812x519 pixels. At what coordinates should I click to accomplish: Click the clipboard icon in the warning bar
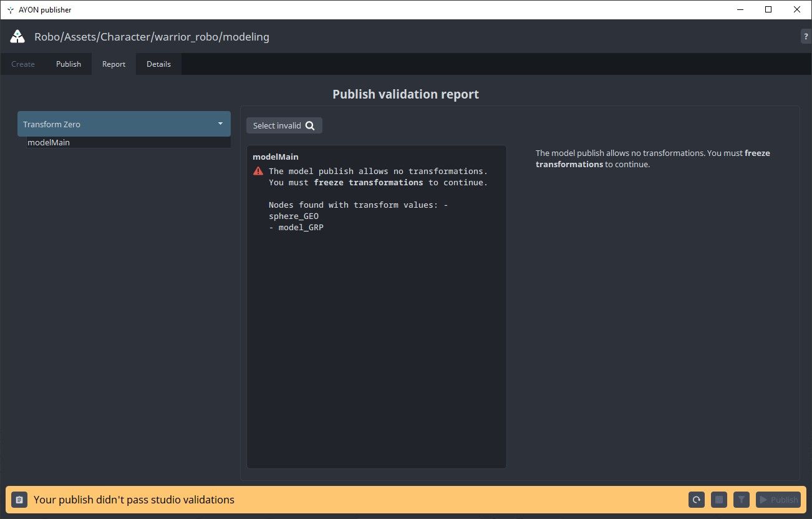click(x=19, y=499)
